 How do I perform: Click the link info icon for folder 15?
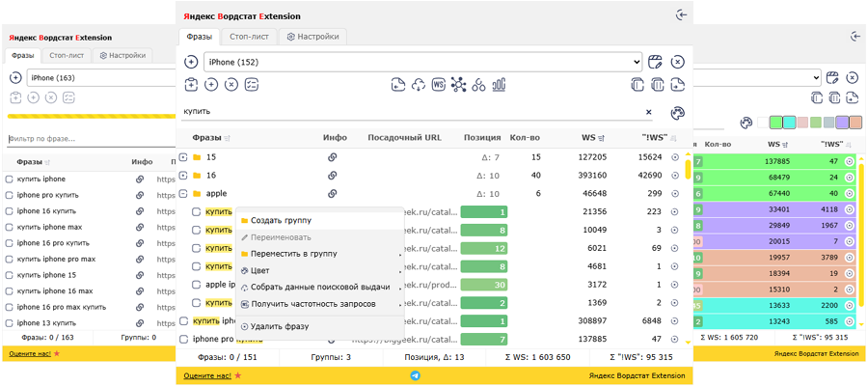(332, 156)
